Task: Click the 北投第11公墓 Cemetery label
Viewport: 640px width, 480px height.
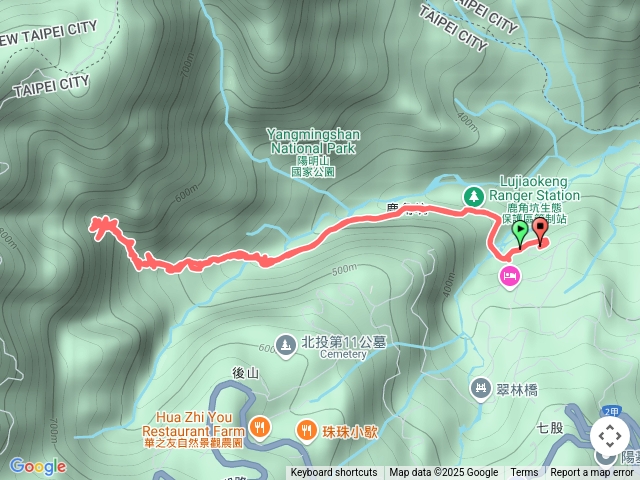Action: 343,347
